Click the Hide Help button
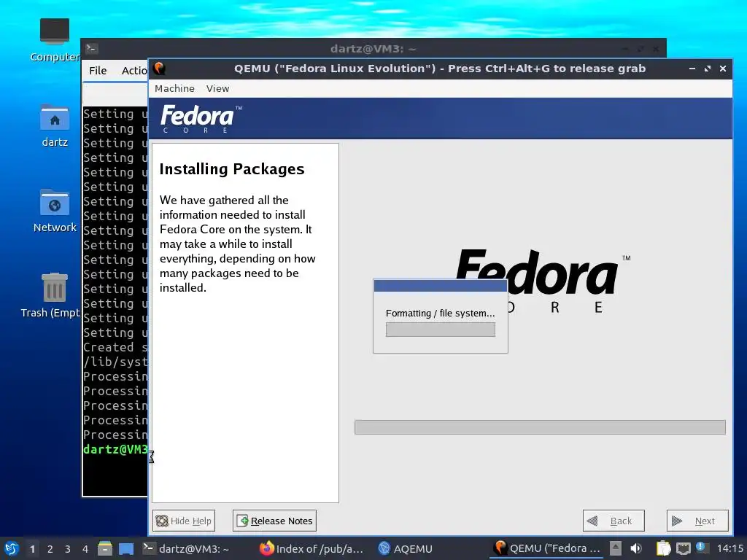Image resolution: width=747 pixels, height=560 pixels. (183, 521)
